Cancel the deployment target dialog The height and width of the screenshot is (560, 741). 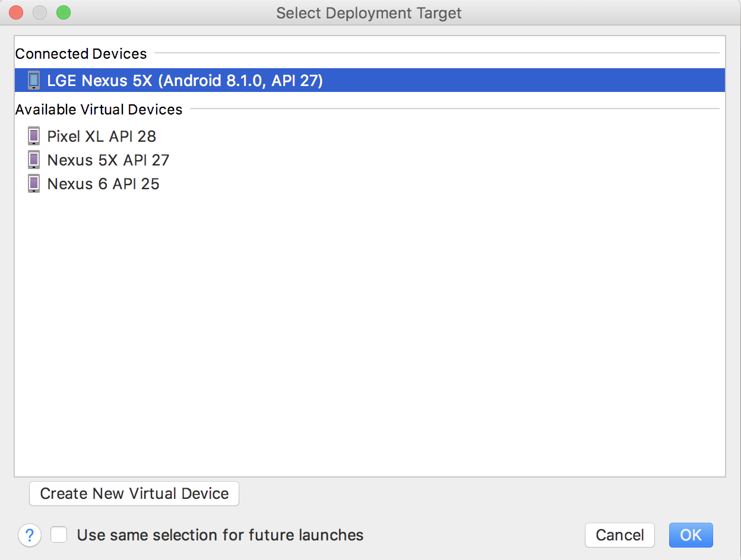click(619, 535)
